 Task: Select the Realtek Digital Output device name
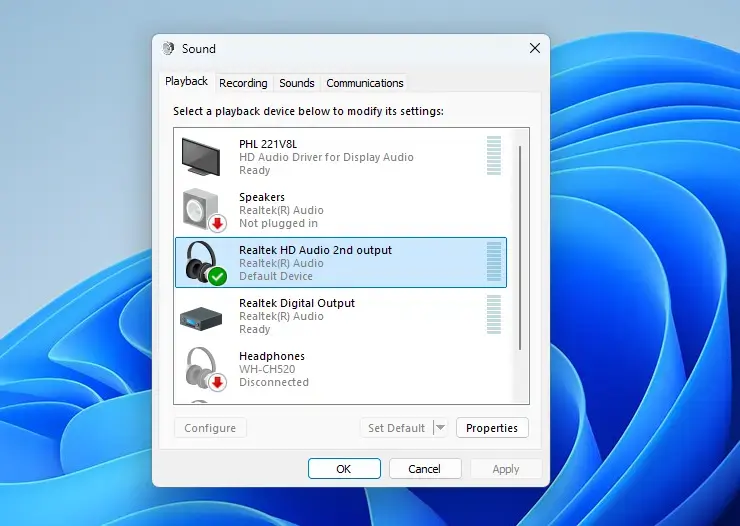point(297,303)
